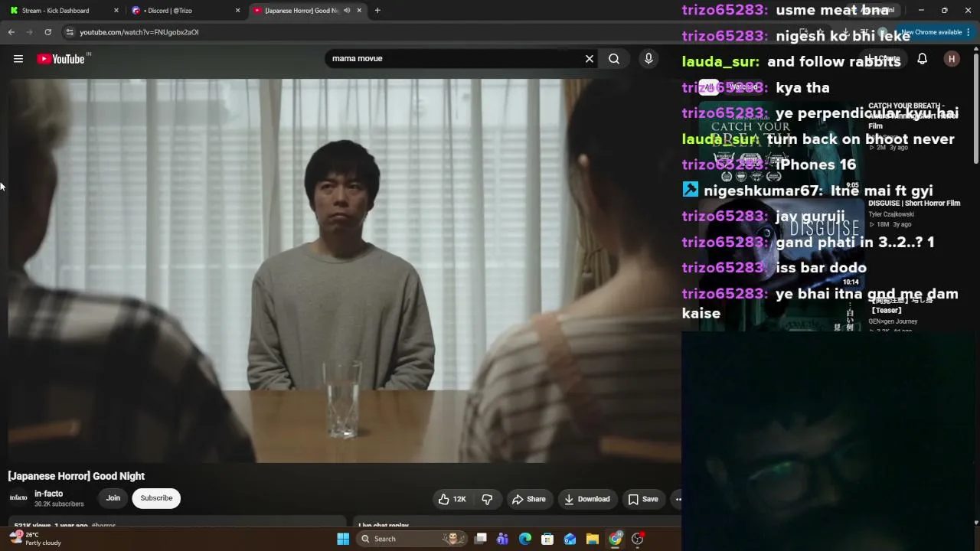The height and width of the screenshot is (551, 980).
Task: Open the 'CATCH YOUR BREATH' recommended video
Action: pyautogui.click(x=913, y=116)
